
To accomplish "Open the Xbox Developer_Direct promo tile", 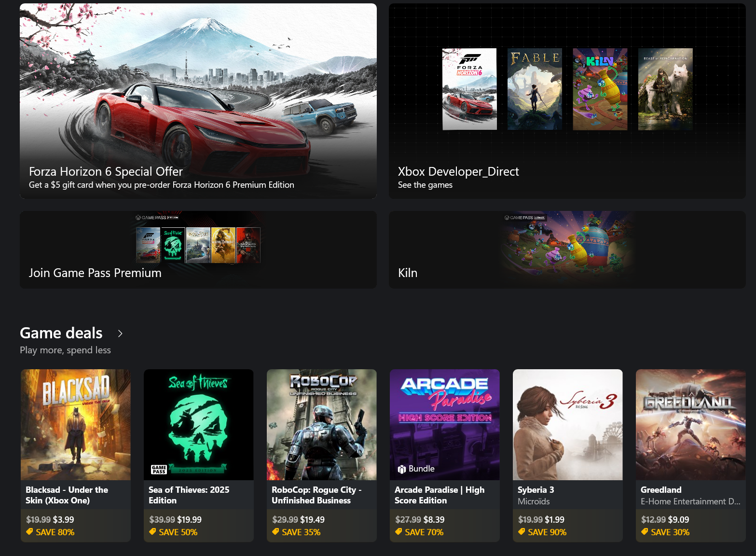I will tap(567, 101).
